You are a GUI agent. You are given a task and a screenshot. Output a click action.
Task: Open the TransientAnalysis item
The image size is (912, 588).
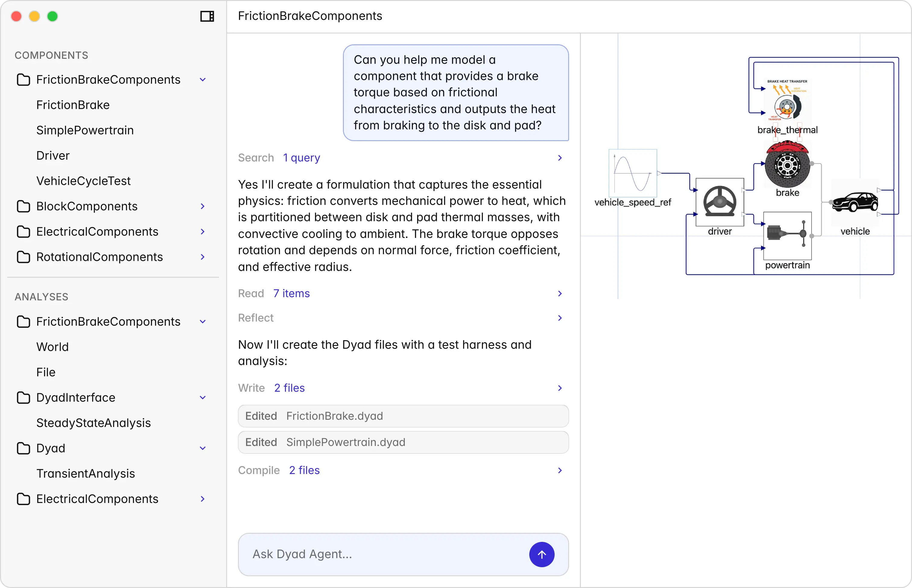point(86,473)
